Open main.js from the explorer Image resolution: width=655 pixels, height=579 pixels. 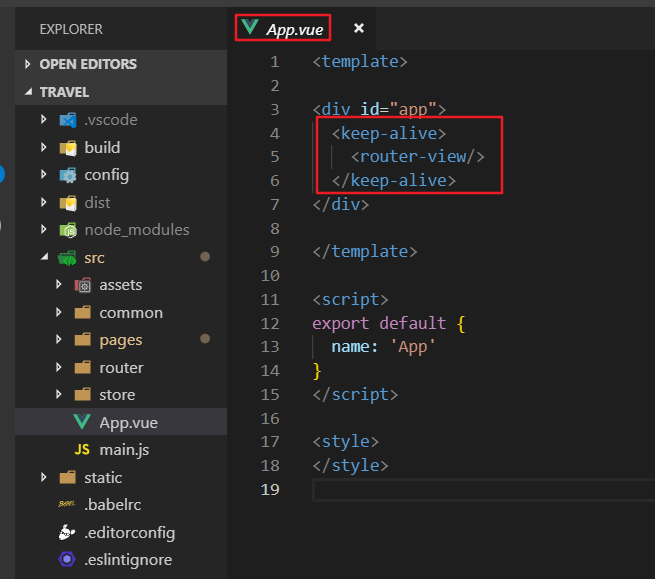pyautogui.click(x=121, y=449)
